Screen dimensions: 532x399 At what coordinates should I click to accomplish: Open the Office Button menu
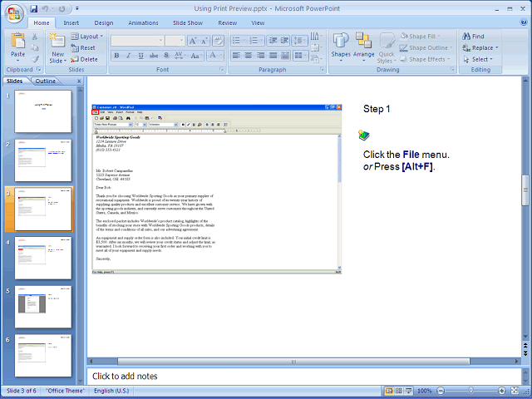point(14,14)
